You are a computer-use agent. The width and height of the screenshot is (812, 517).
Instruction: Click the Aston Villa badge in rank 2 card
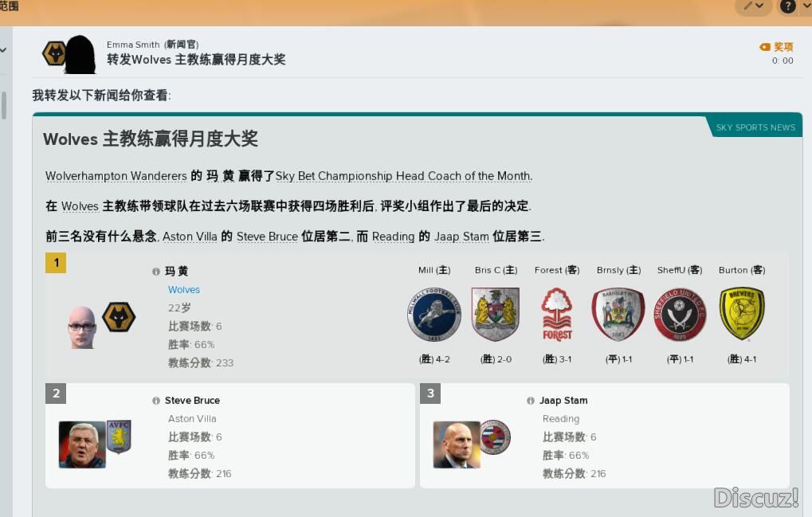119,437
